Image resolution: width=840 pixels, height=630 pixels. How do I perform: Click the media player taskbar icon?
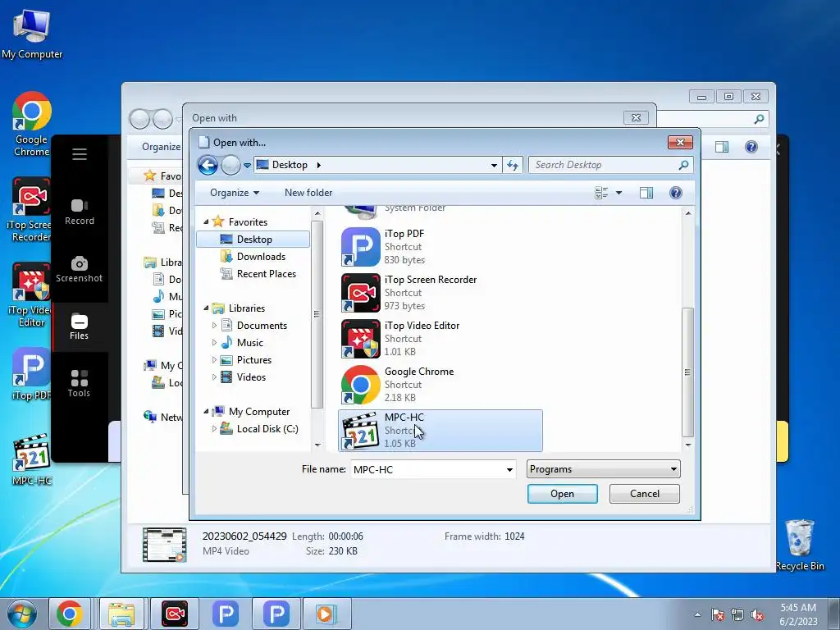click(x=326, y=614)
